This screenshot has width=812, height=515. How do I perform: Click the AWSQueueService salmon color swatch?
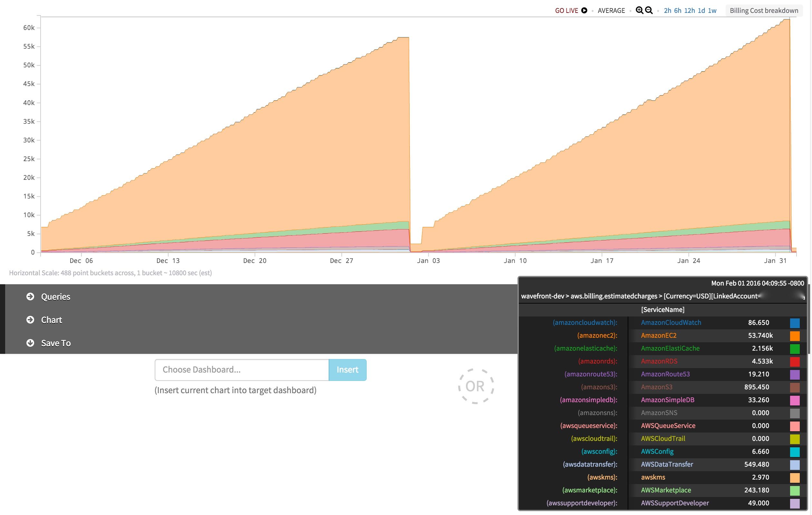[795, 426]
